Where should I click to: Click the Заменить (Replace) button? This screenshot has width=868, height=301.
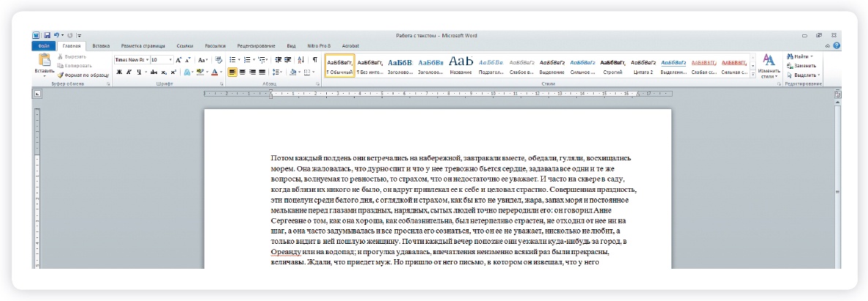click(x=804, y=65)
